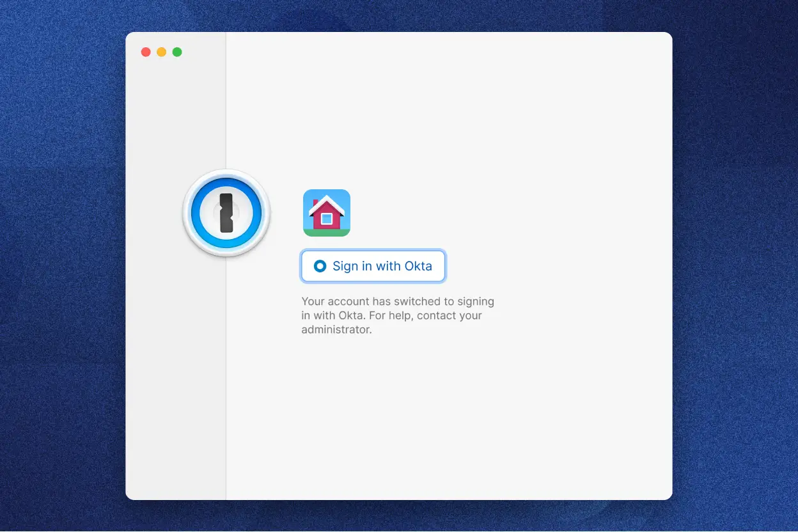Select the text "Your account has switched to signing"
798x532 pixels.
pyautogui.click(x=398, y=301)
